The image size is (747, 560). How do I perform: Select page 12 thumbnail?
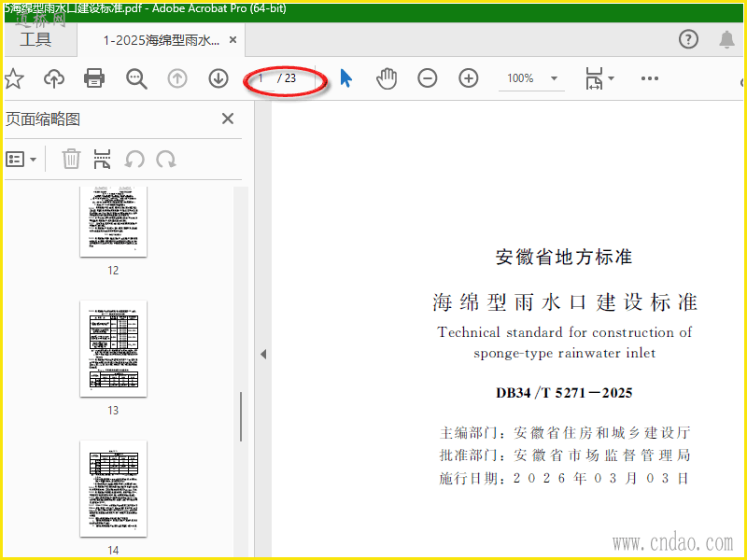[x=113, y=222]
